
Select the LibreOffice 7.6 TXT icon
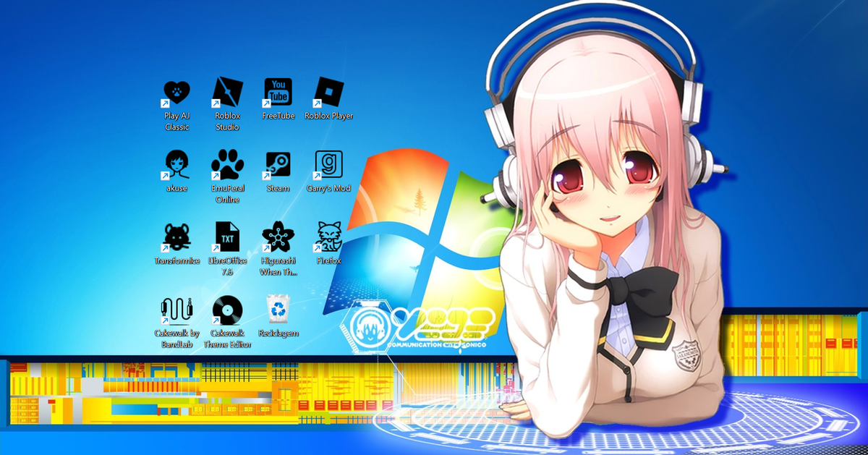pyautogui.click(x=227, y=237)
